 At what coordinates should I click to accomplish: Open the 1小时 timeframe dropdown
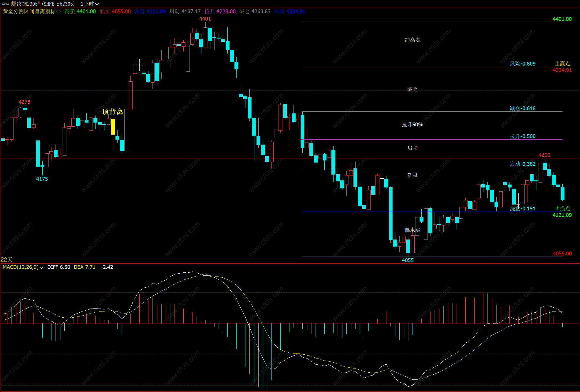90,4
